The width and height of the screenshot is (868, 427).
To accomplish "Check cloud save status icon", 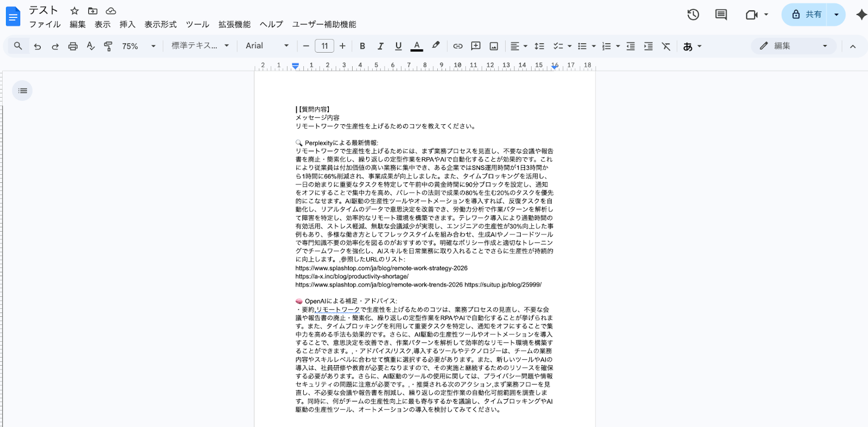I will (111, 11).
